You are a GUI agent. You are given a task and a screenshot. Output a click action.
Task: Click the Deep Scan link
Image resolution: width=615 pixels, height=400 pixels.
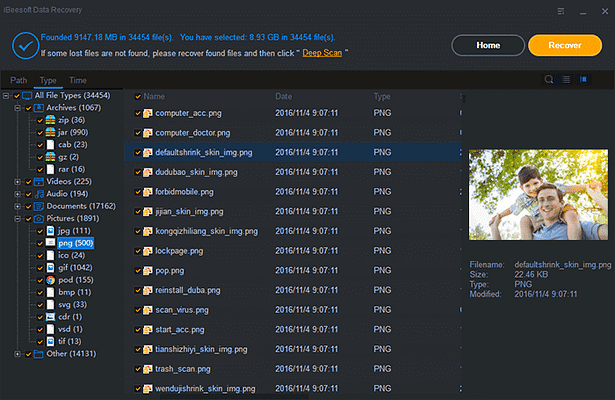324,50
